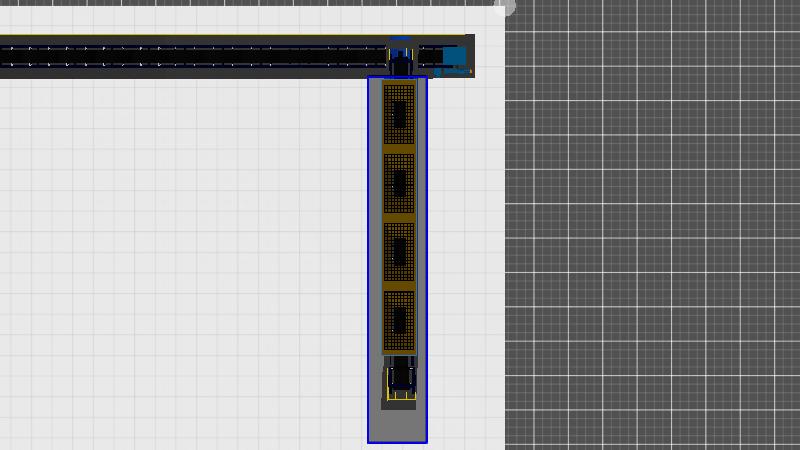
Task: Select the third orange grid pallet from top
Action: click(x=399, y=252)
